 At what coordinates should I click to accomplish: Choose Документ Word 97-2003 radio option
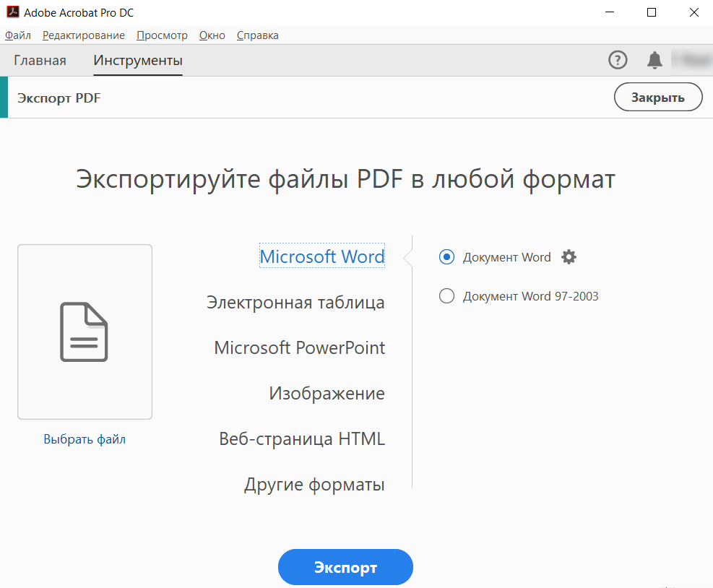tap(447, 296)
